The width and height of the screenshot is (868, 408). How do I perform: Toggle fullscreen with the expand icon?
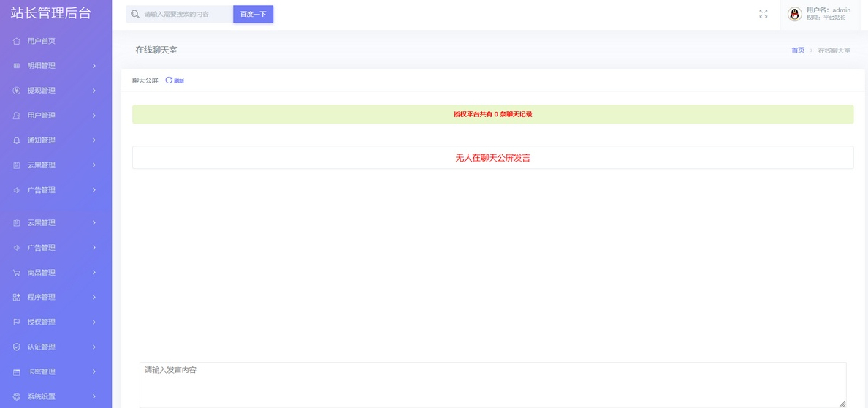[763, 14]
